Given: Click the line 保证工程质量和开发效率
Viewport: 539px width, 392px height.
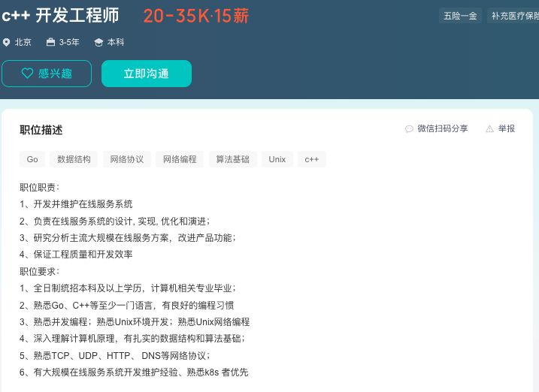Looking at the screenshot, I should [76, 255].
